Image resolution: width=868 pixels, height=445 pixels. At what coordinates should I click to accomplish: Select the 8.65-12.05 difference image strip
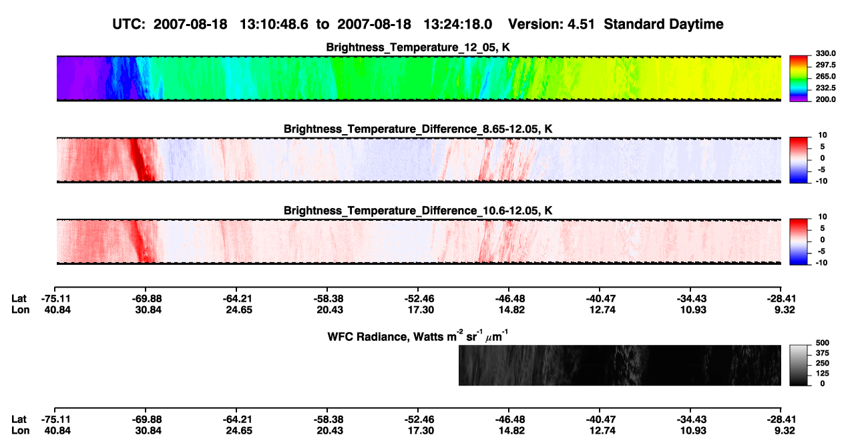tap(419, 160)
